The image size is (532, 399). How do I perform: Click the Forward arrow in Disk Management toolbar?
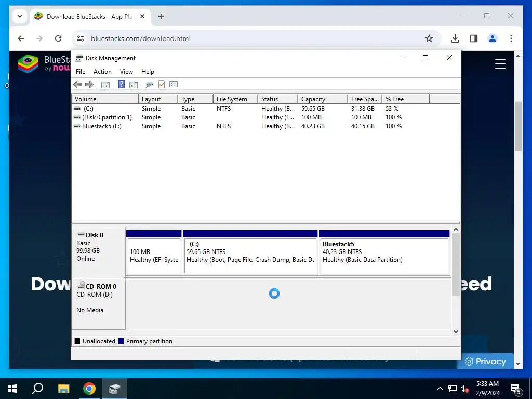click(x=89, y=85)
